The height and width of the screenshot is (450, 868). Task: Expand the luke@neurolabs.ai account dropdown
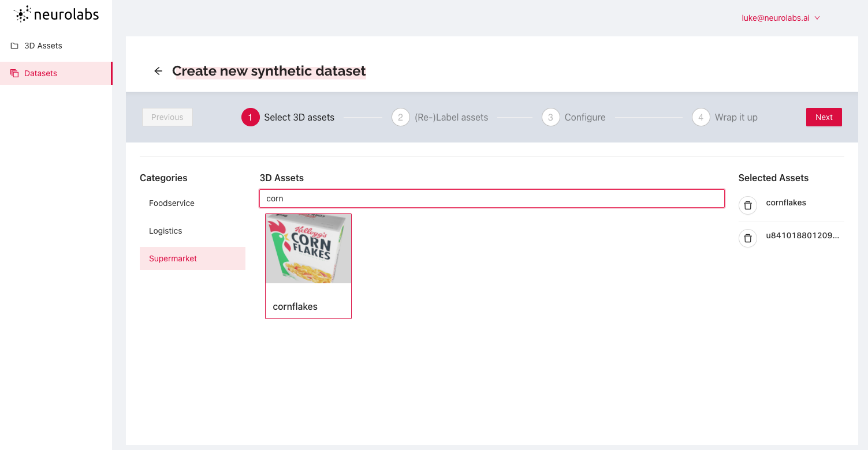click(781, 18)
